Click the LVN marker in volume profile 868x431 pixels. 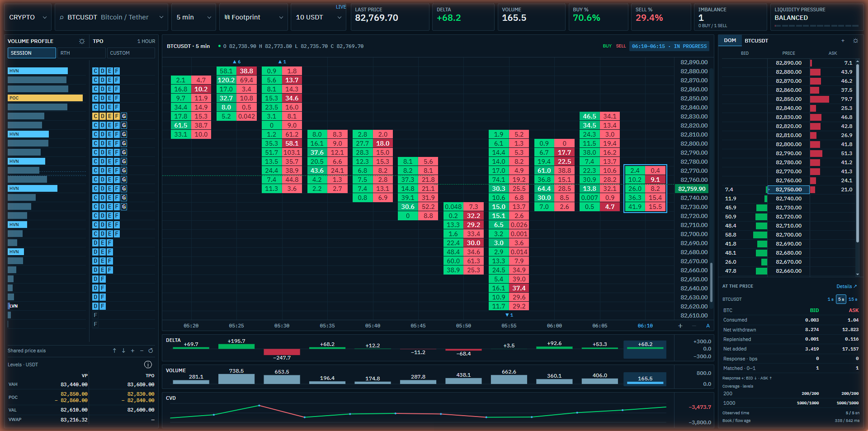[13, 306]
